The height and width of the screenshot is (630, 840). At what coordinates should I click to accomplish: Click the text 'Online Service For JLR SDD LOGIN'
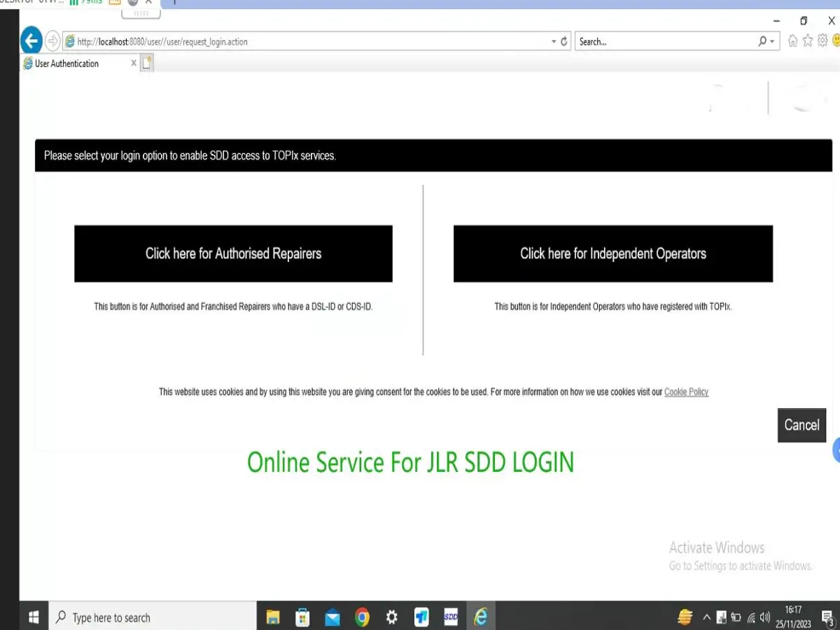click(410, 463)
